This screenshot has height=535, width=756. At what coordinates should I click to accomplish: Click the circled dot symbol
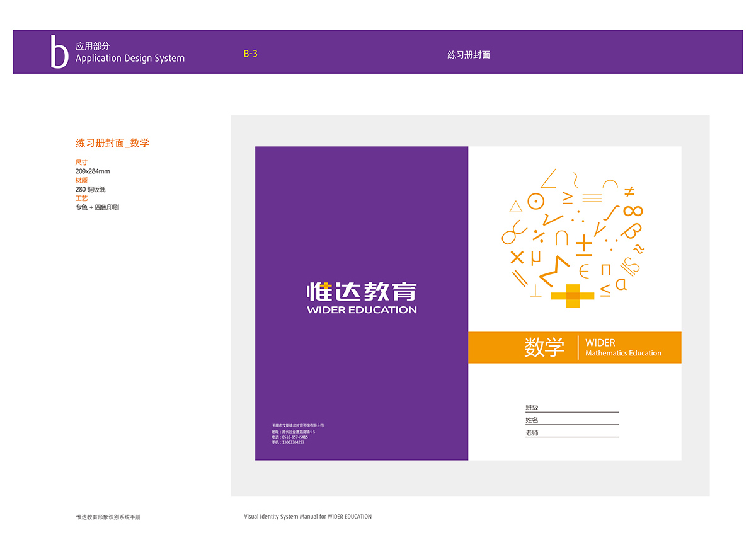point(535,201)
